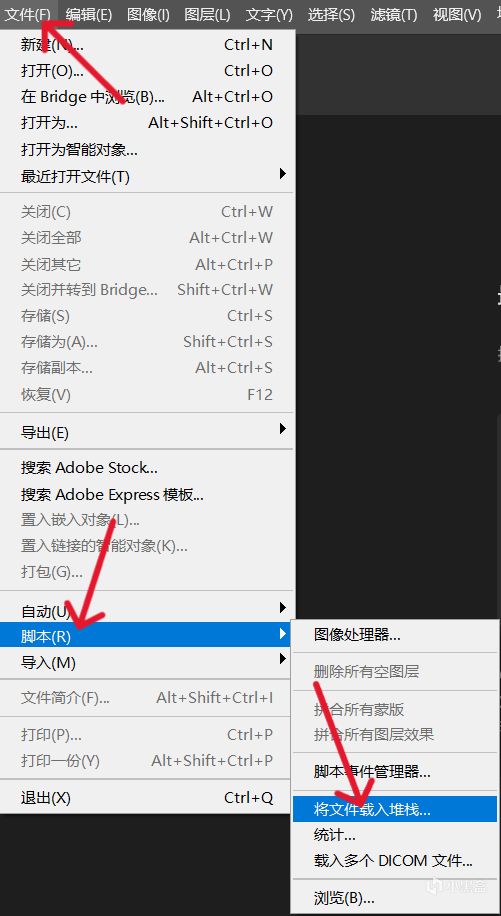
Task: Choose 载入多个 DICOM 文件...
Action: [395, 860]
